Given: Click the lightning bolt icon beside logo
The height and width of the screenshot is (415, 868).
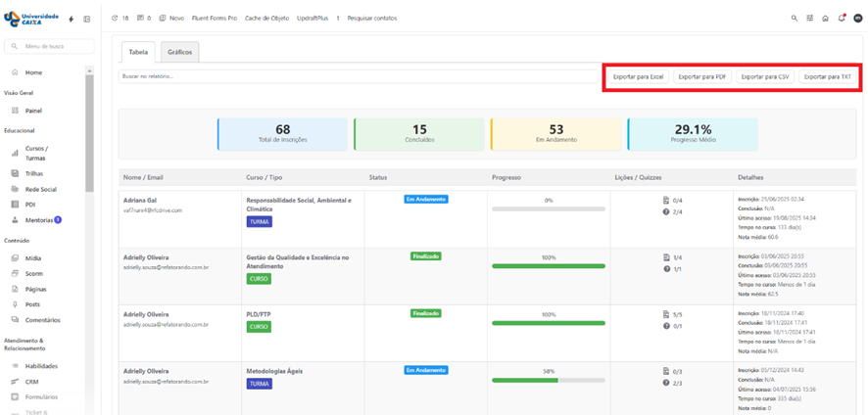Looking at the screenshot, I should pos(71,19).
